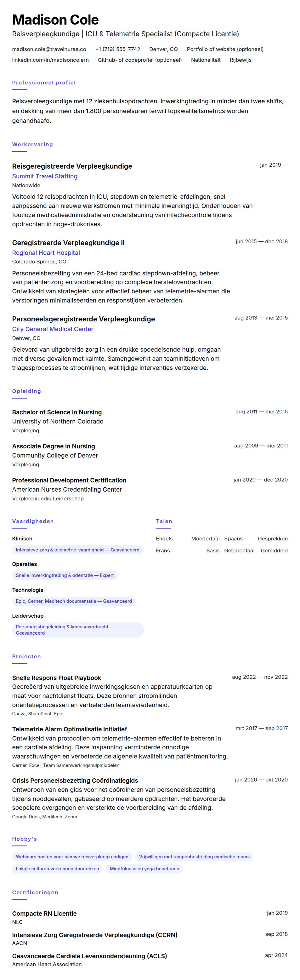Click 'American Heart Association' issuer text
The height and width of the screenshot is (980, 300).
coord(47,965)
